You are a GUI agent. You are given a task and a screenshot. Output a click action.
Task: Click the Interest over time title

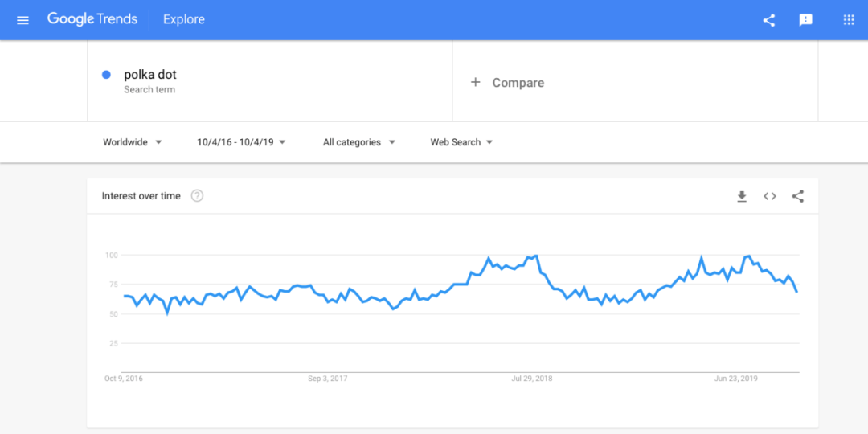(141, 196)
